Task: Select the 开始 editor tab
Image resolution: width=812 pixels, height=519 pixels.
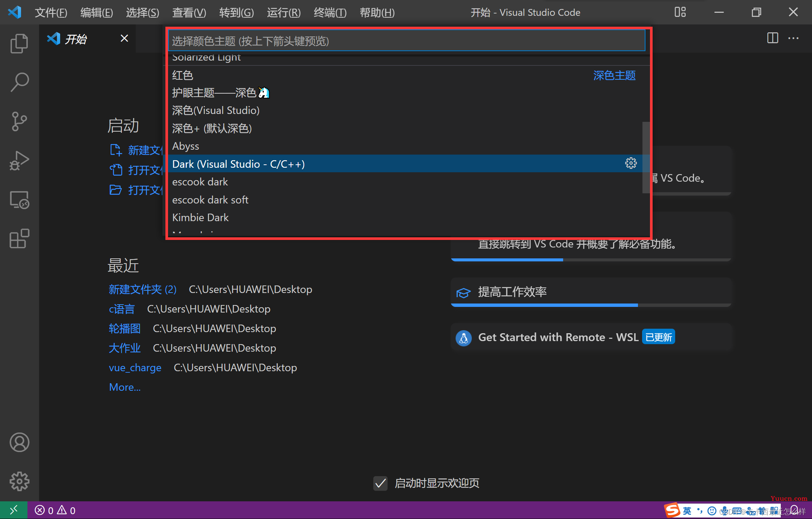Action: pyautogui.click(x=87, y=38)
